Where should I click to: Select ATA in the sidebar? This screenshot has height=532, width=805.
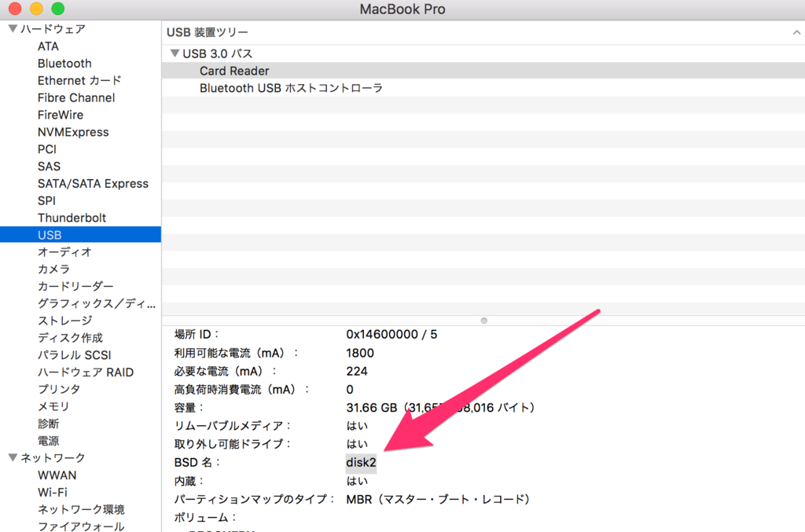point(48,46)
